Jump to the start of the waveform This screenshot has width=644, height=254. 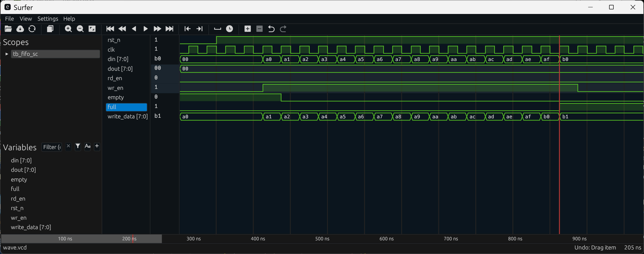pyautogui.click(x=110, y=29)
